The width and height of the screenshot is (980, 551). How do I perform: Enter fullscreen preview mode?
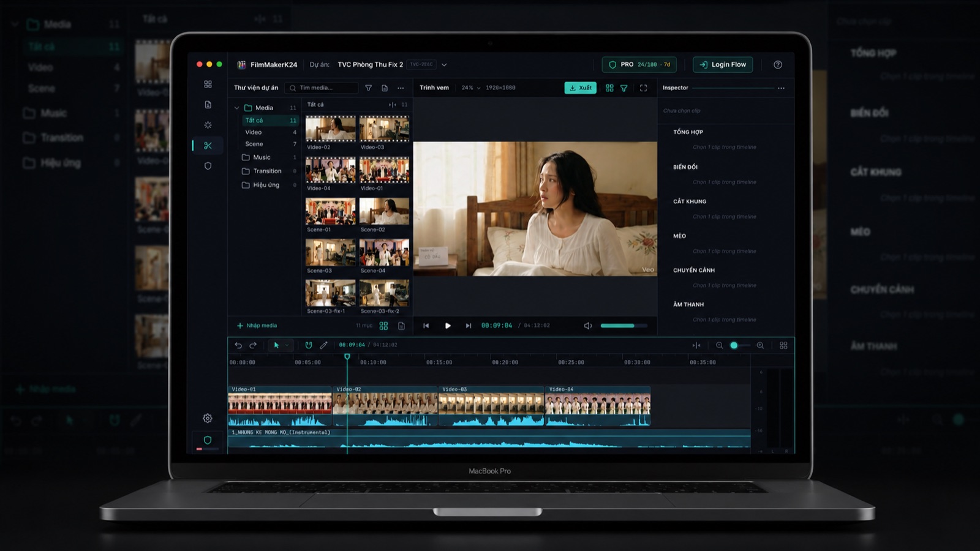643,88
